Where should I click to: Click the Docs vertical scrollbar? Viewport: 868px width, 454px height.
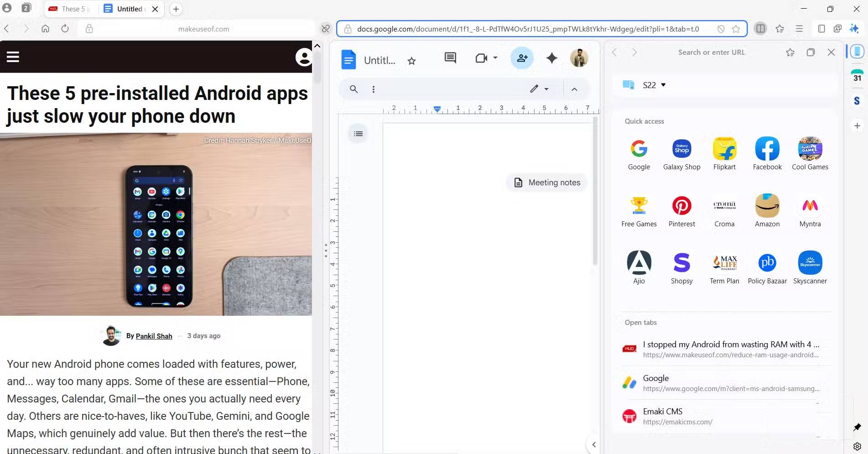(595, 192)
